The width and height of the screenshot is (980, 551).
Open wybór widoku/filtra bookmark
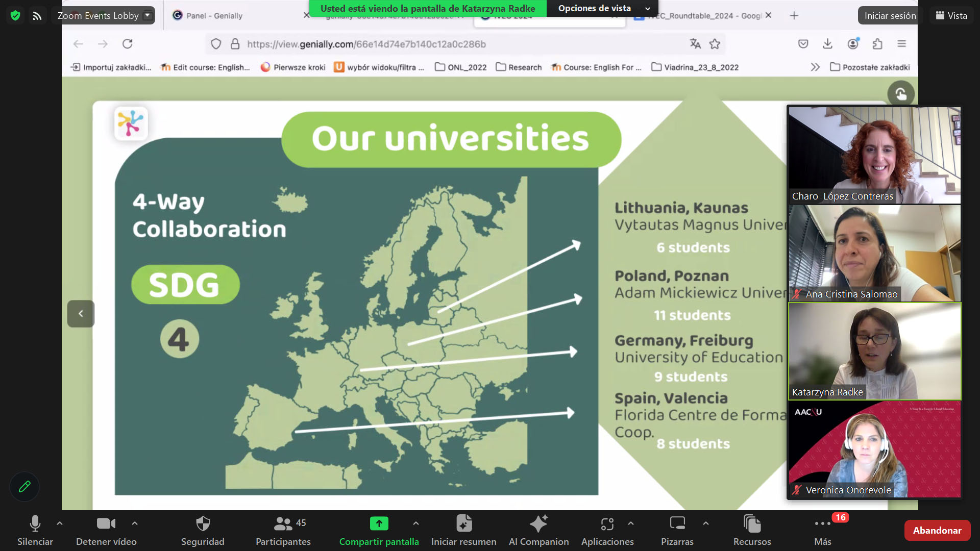pyautogui.click(x=379, y=67)
